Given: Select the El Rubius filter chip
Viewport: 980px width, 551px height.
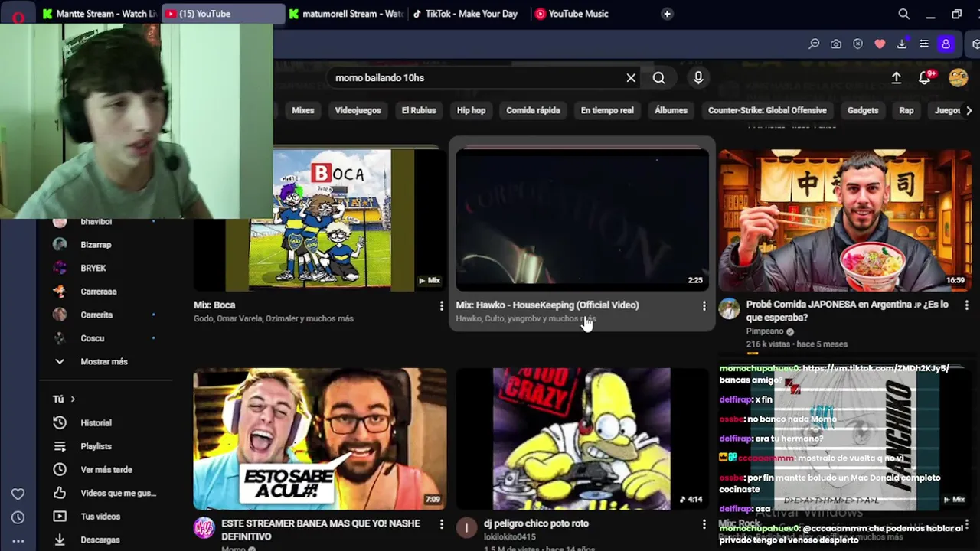Looking at the screenshot, I should tap(419, 110).
